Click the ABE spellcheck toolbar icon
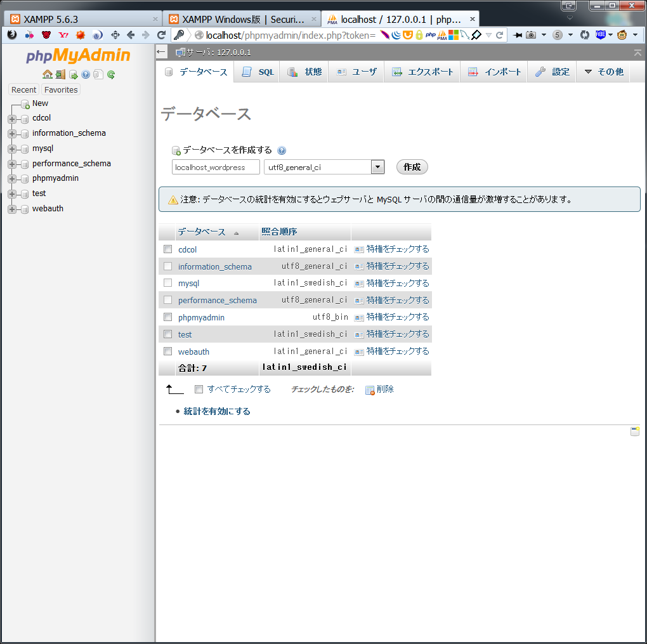The height and width of the screenshot is (644, 647). [x=601, y=35]
